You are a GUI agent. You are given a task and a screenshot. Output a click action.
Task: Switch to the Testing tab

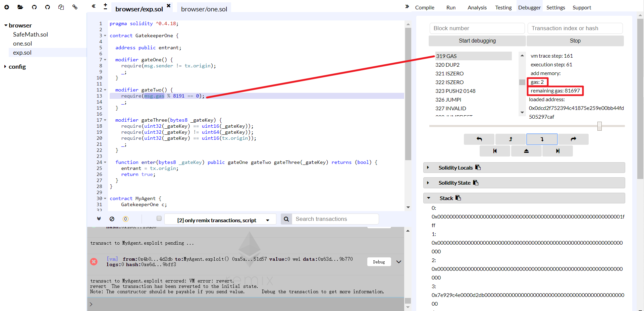[503, 7]
